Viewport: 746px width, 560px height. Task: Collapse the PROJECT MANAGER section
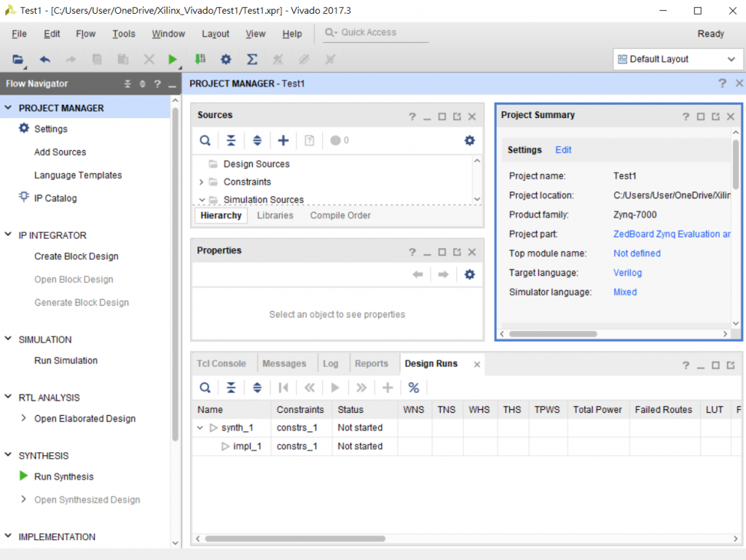tap(8, 108)
